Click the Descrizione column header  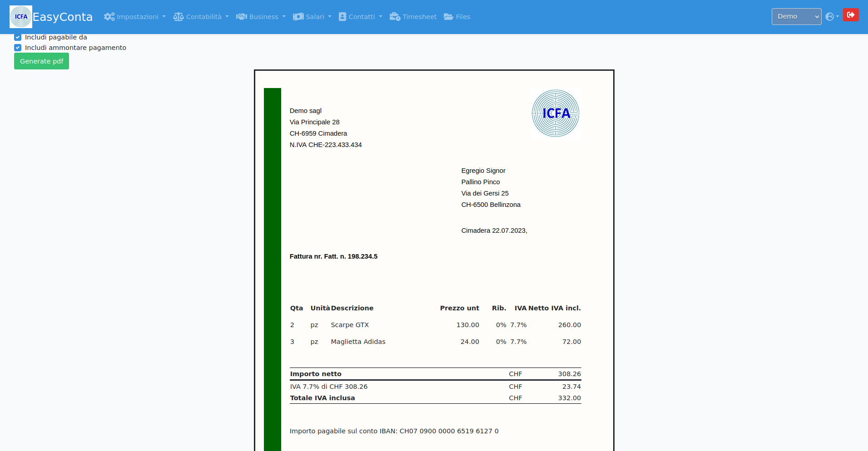click(x=352, y=308)
